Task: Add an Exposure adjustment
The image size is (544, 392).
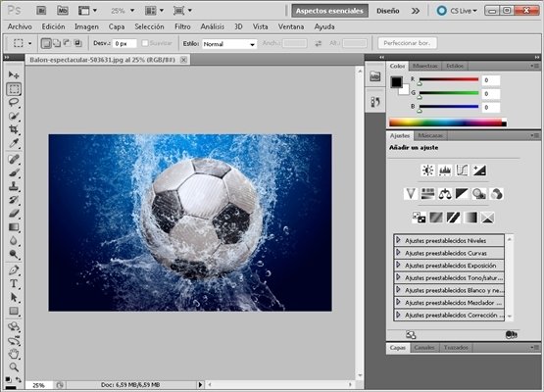Action: (479, 171)
